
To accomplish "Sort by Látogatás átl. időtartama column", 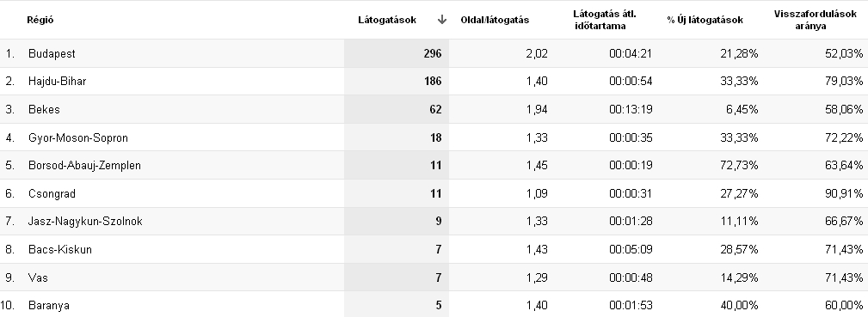I will [x=605, y=20].
